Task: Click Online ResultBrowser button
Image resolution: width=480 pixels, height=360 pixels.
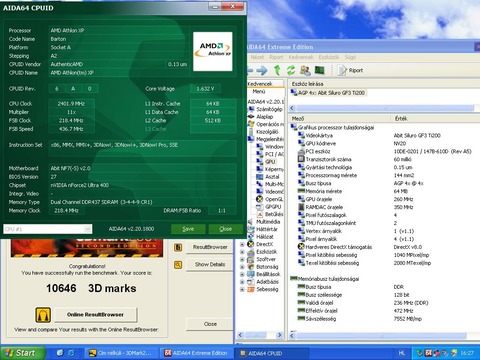Action: tap(95, 315)
